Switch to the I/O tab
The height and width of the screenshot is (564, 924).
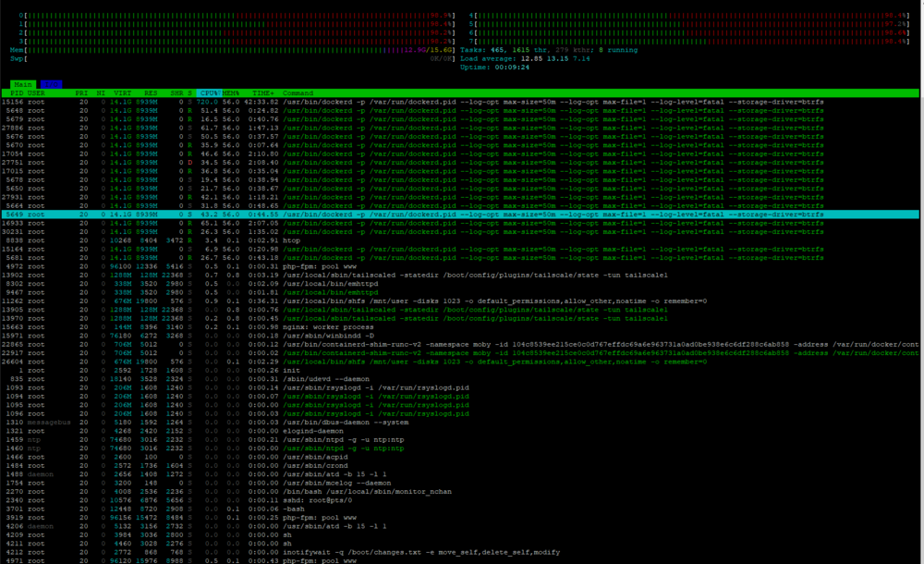click(x=51, y=84)
